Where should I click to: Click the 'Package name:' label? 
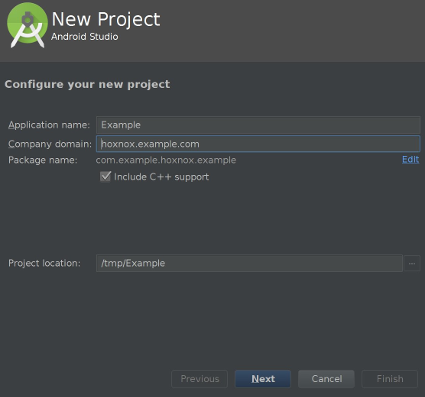point(43,160)
